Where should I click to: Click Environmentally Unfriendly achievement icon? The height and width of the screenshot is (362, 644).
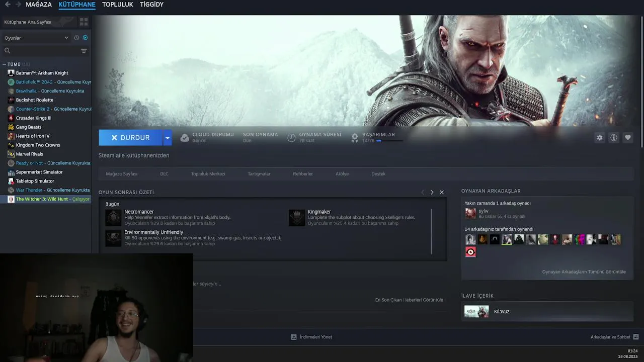(x=113, y=238)
